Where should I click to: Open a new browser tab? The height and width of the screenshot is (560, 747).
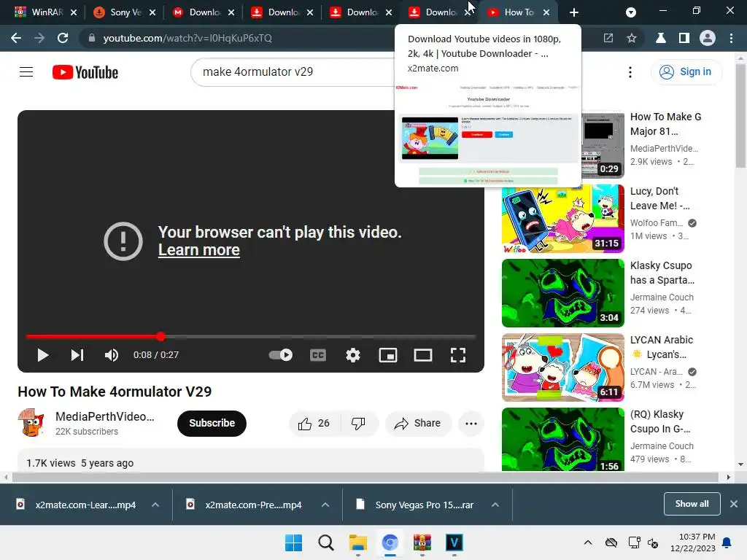(574, 12)
